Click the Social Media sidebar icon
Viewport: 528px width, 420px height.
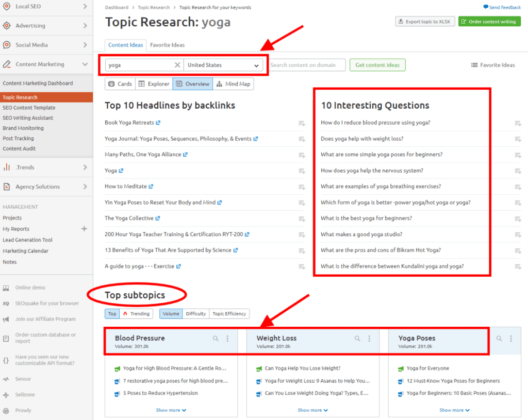tap(6, 45)
